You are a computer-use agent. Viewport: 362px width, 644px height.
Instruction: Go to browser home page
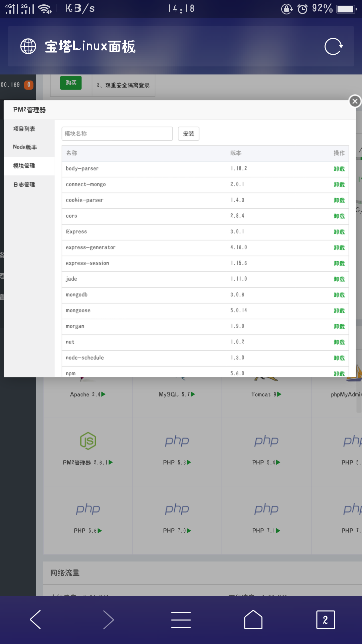(253, 620)
